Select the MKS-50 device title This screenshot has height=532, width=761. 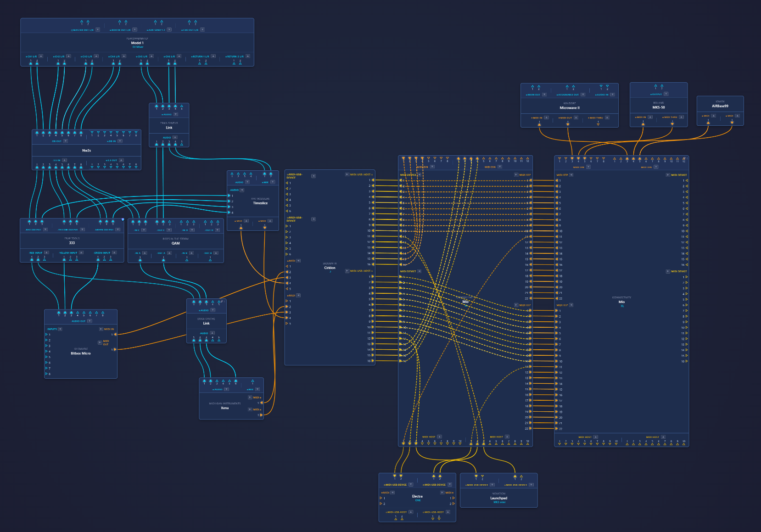tap(659, 107)
